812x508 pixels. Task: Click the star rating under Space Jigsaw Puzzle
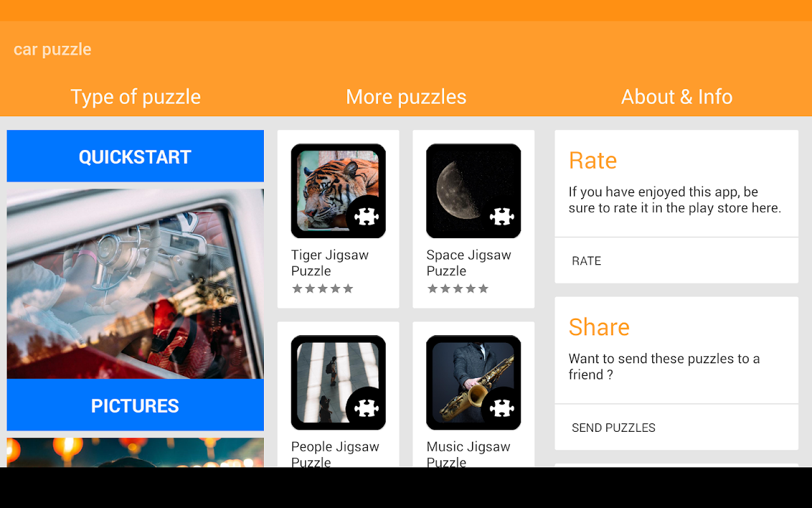[457, 289]
